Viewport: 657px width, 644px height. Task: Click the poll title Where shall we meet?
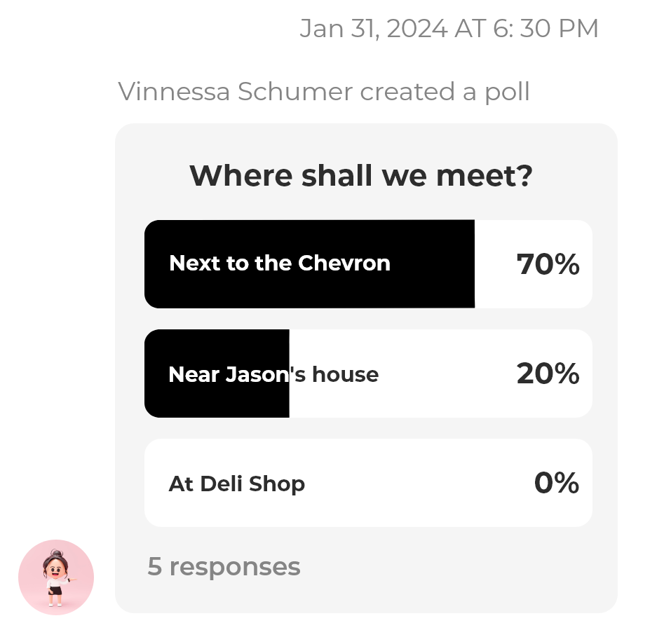tap(361, 175)
